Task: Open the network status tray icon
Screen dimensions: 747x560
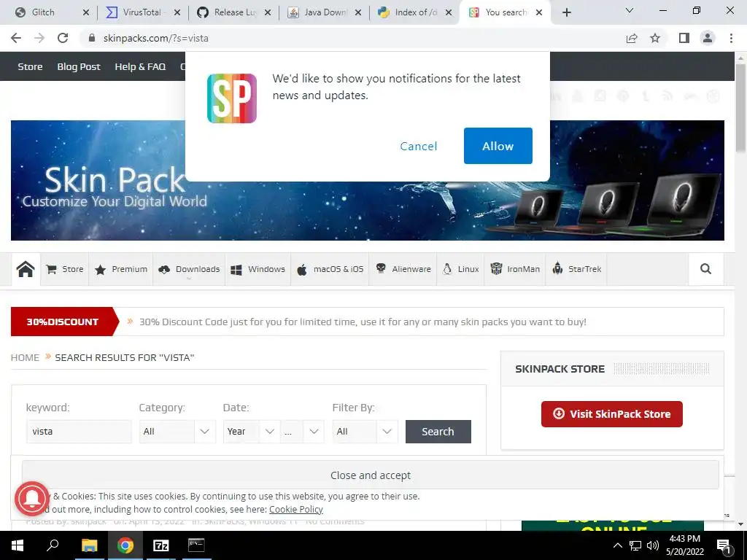Action: pyautogui.click(x=635, y=545)
